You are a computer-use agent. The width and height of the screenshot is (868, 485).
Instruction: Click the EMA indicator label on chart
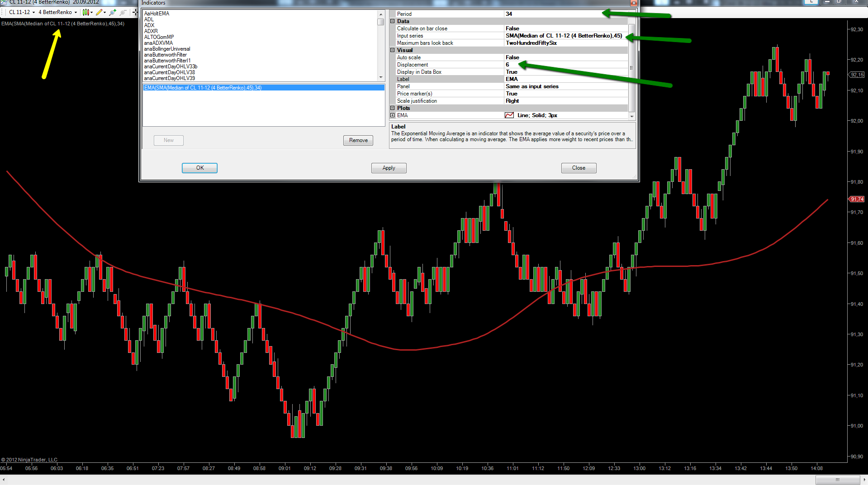(x=63, y=24)
